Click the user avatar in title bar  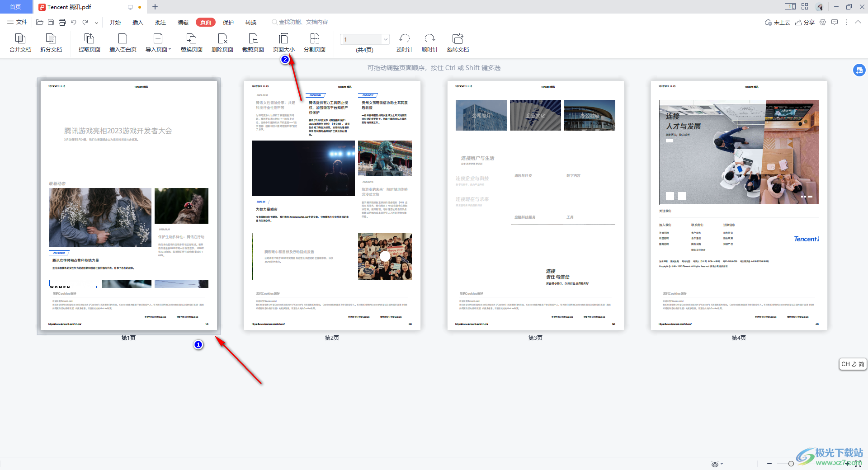(x=820, y=7)
